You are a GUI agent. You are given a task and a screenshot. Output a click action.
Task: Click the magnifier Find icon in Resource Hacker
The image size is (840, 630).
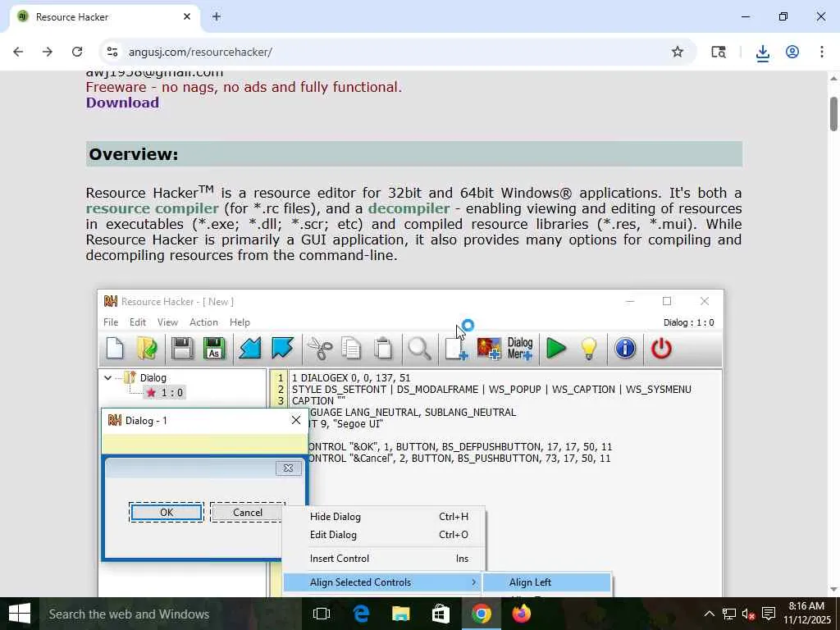[419, 348]
